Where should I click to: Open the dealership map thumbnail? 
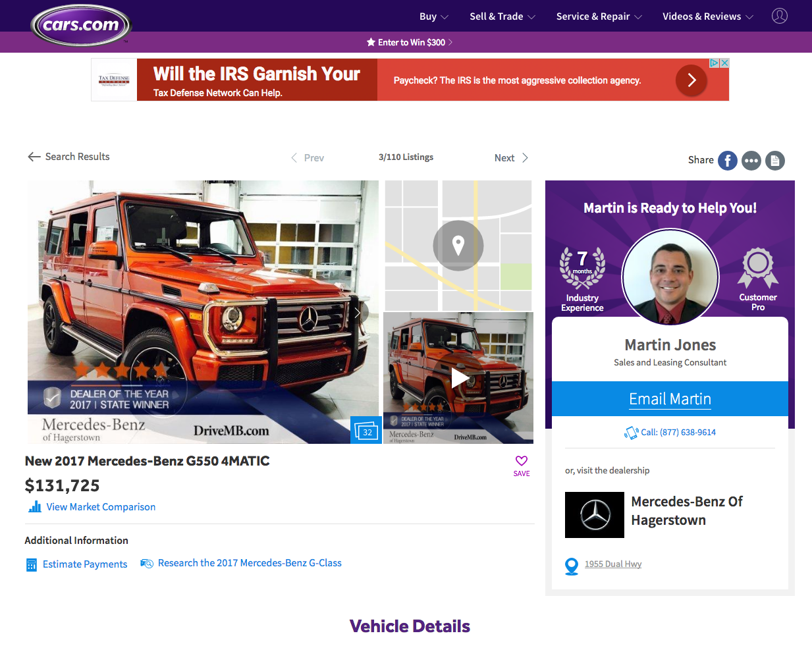click(458, 246)
